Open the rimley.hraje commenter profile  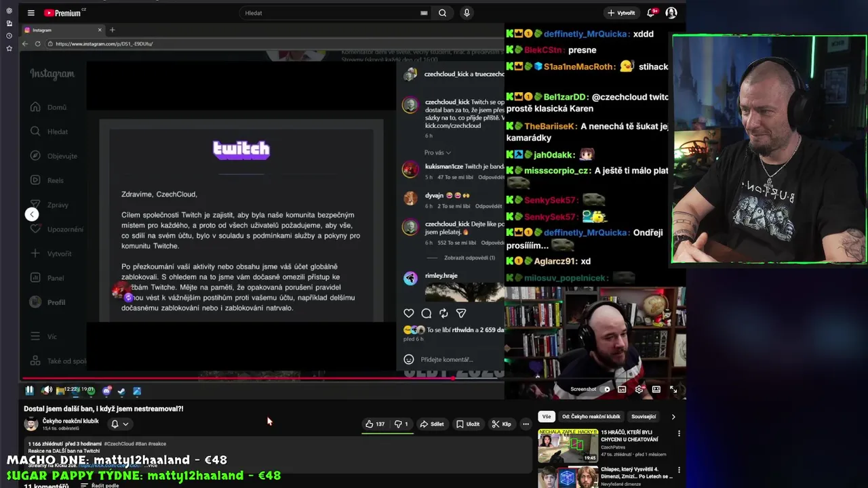tap(441, 276)
